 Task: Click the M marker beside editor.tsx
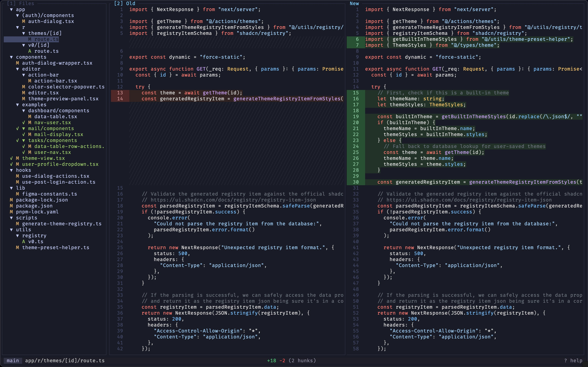[x=23, y=93]
